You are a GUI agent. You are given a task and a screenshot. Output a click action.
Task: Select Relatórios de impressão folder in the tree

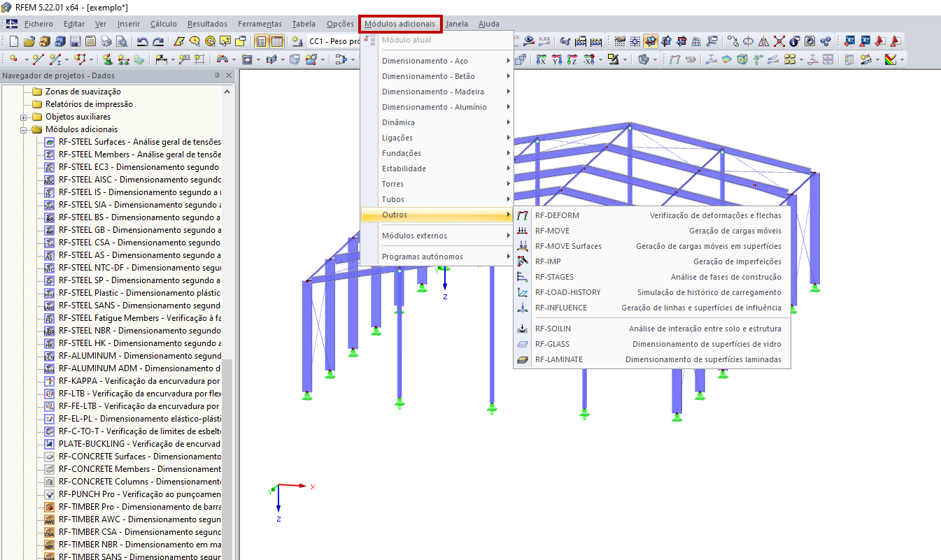[x=89, y=104]
